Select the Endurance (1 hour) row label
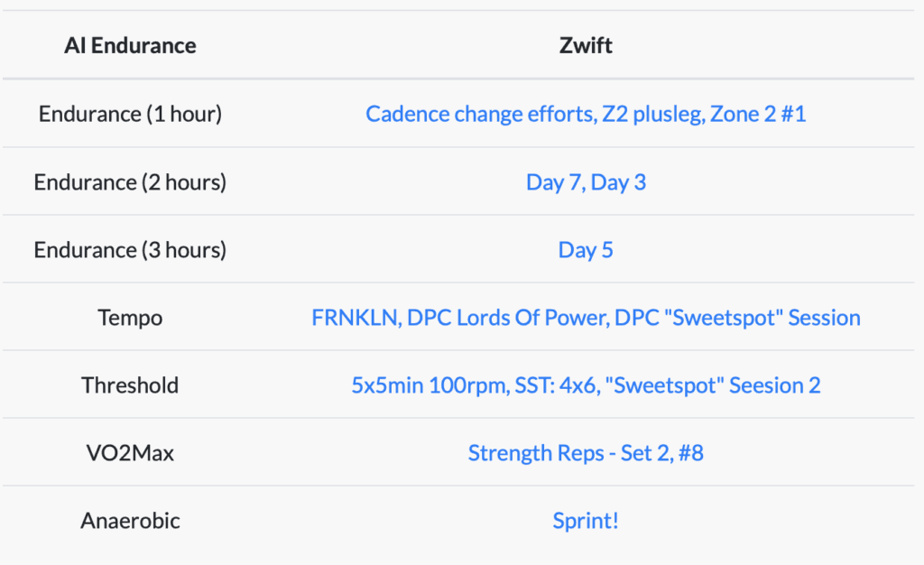924x565 pixels. tap(130, 114)
